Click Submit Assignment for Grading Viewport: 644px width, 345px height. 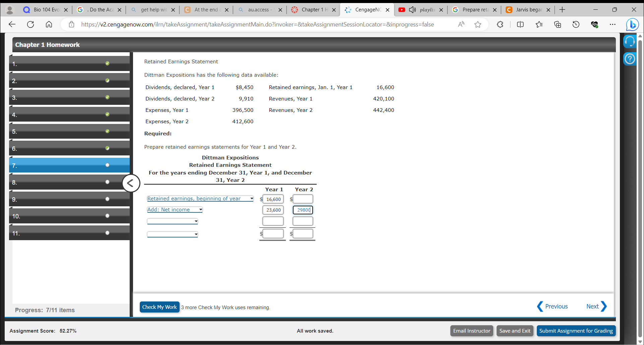(576, 331)
